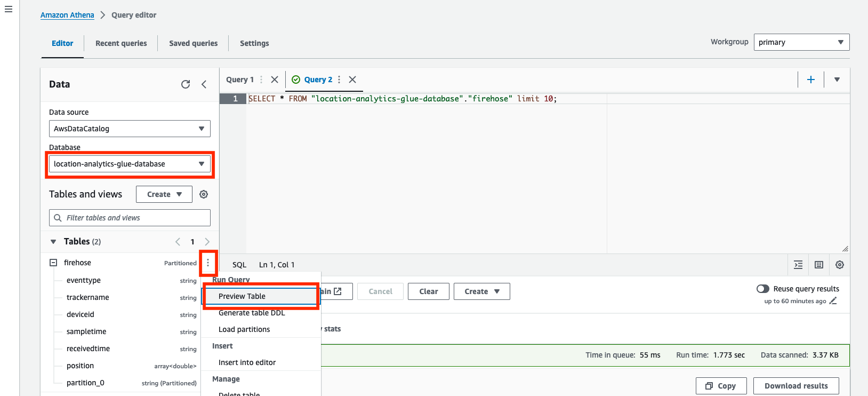Edit the reuse query results time
868x396 pixels.
[x=833, y=301]
